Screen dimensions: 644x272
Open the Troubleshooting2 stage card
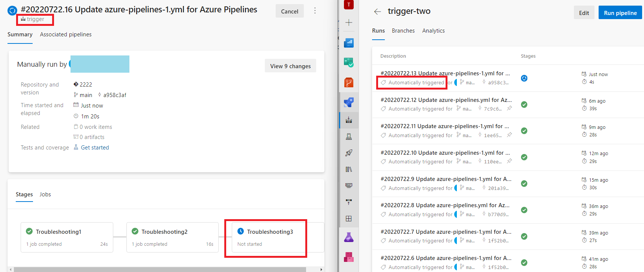tap(173, 237)
